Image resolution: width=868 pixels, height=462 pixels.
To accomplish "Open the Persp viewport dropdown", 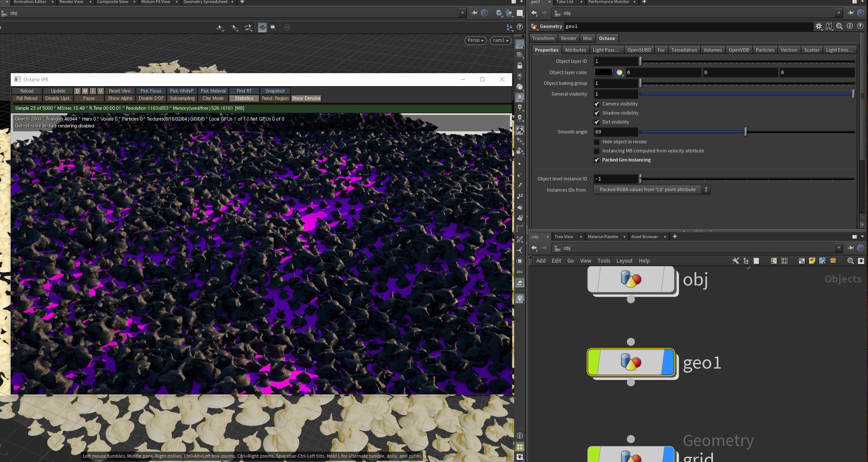I will 475,40.
